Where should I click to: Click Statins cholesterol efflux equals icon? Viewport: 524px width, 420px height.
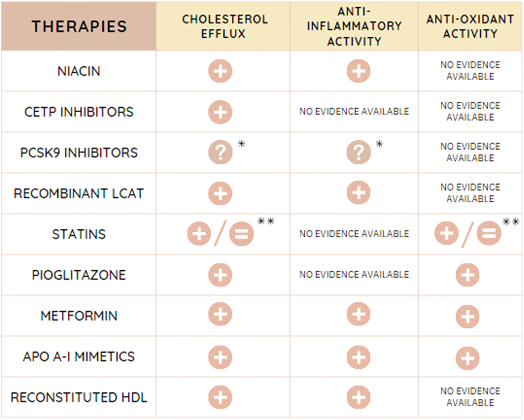[241, 234]
